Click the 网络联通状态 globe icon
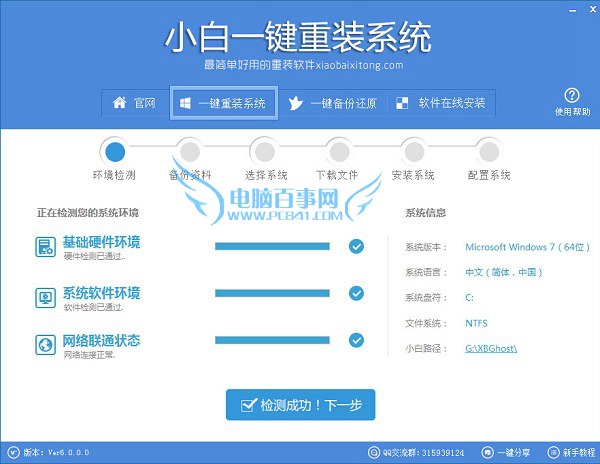The width and height of the screenshot is (600, 464). tap(46, 345)
